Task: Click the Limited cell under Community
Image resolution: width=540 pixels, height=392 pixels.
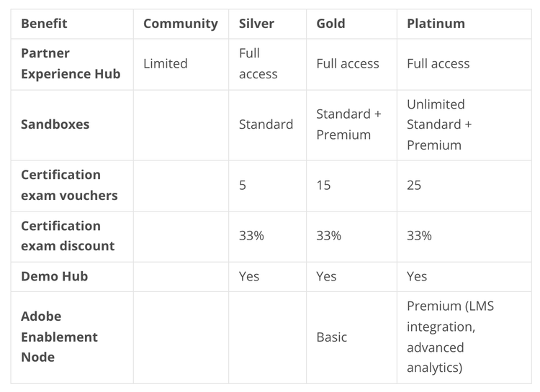Action: pyautogui.click(x=165, y=64)
